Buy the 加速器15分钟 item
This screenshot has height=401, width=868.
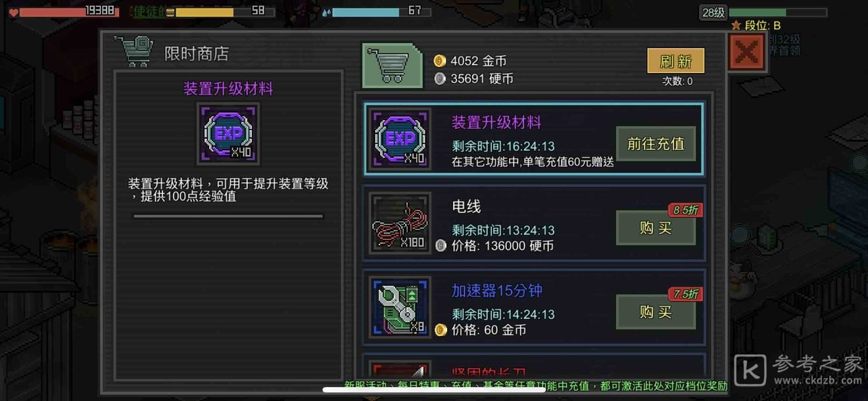click(x=656, y=312)
